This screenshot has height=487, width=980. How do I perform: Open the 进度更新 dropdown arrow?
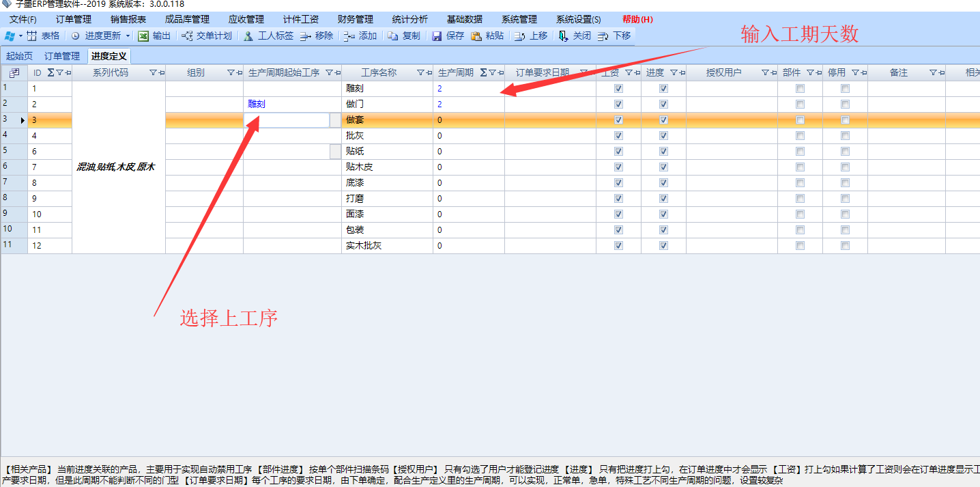(128, 36)
